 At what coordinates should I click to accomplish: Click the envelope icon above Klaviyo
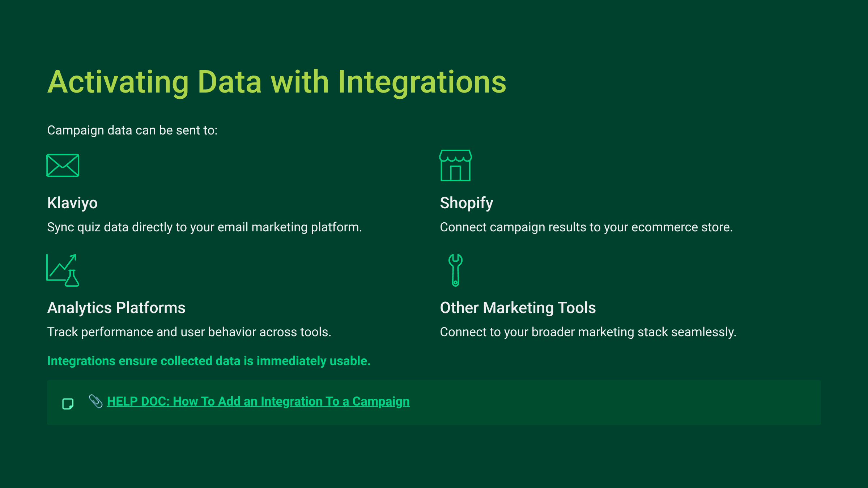click(x=63, y=166)
